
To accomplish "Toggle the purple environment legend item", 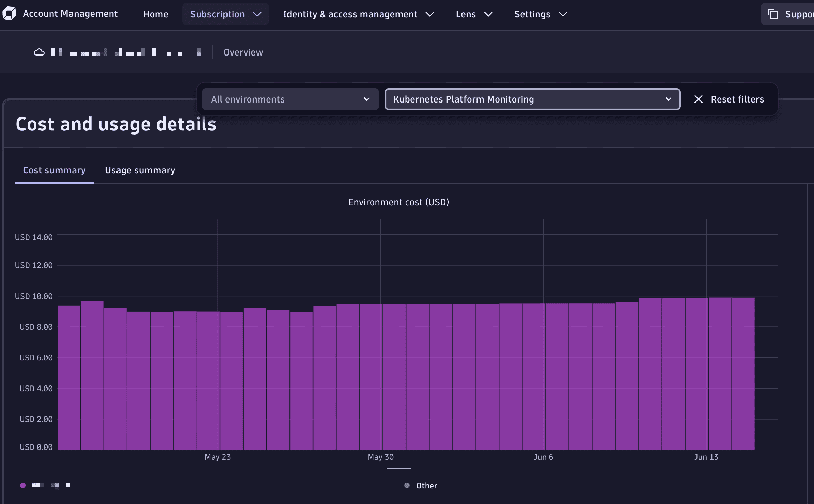I will (x=45, y=485).
